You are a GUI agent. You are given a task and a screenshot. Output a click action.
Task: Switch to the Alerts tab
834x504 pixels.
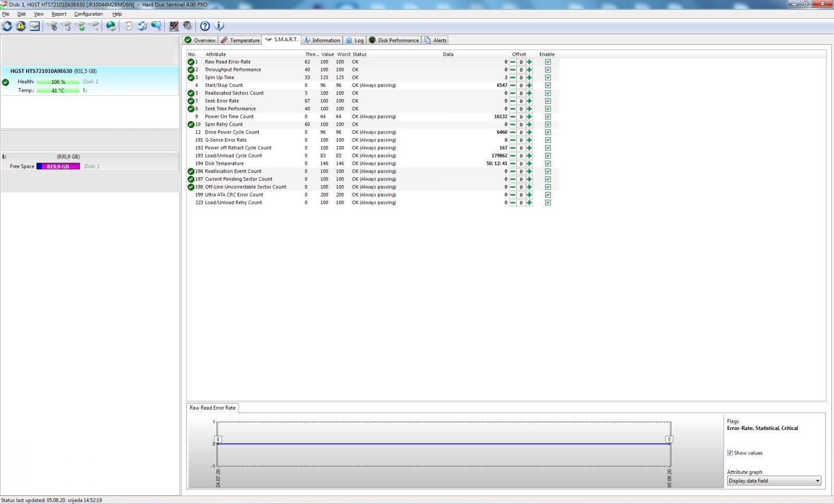[x=435, y=40]
